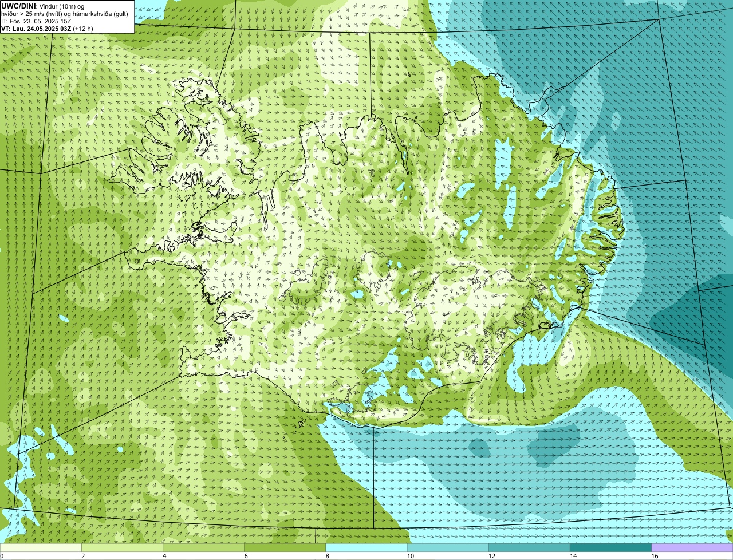Click the '(+12 h)' forecast offset text

pyautogui.click(x=83, y=29)
